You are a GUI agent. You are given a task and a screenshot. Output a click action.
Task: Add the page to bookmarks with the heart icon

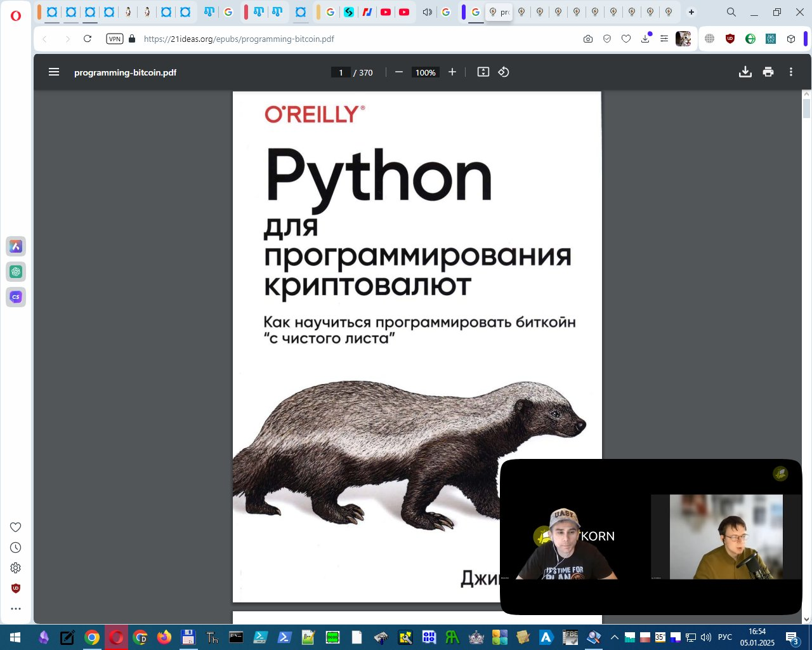pos(626,39)
